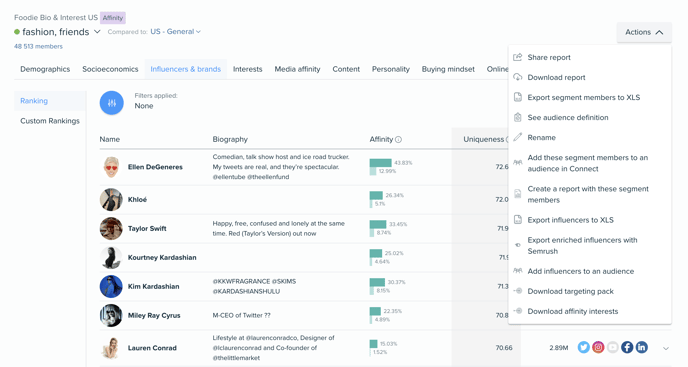Click the Export influencers to XLS icon
The image size is (688, 367).
coord(518,219)
